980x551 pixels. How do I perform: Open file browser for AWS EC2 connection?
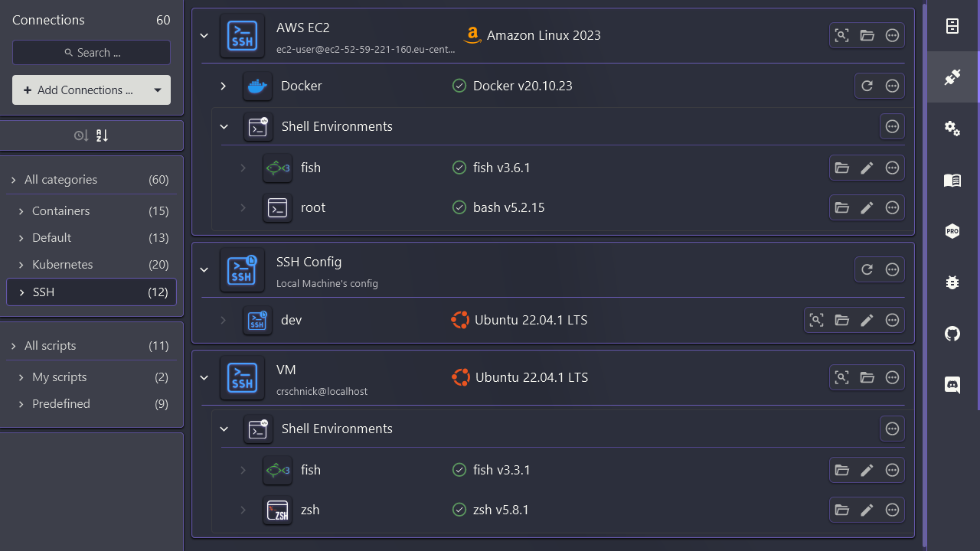point(867,35)
